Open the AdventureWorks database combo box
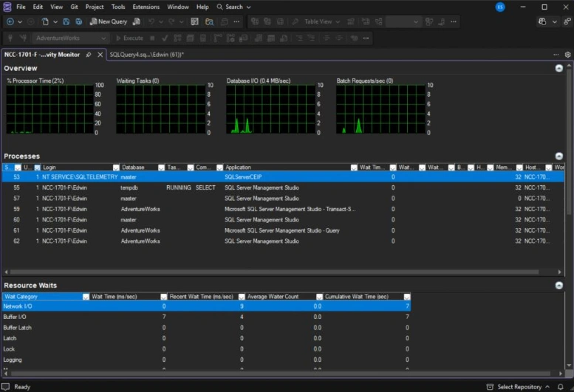The height and width of the screenshot is (392, 574). [70, 38]
